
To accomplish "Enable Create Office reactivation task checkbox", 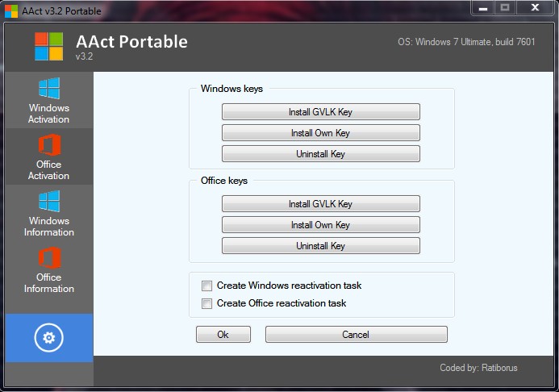I will pos(206,303).
